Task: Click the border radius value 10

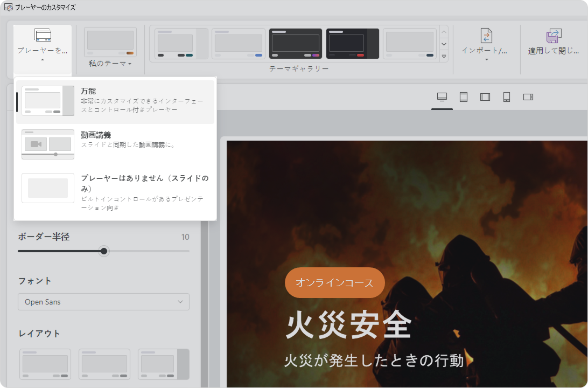Action: point(185,237)
